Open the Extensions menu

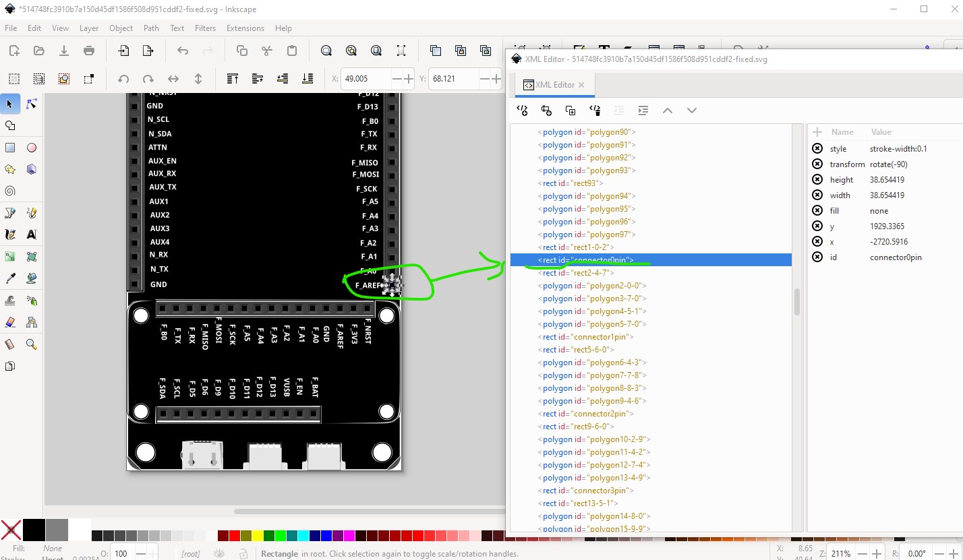point(245,28)
